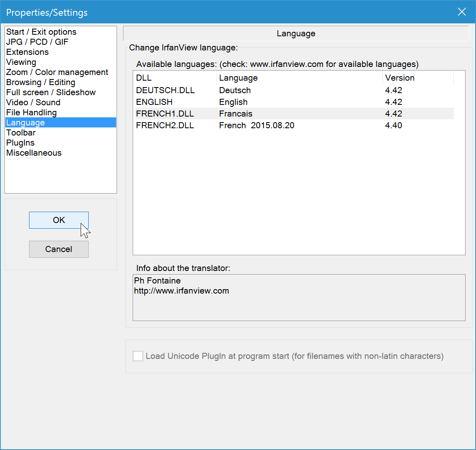Choose ENGLISH language entry
This screenshot has width=476, height=450.
coord(294,102)
